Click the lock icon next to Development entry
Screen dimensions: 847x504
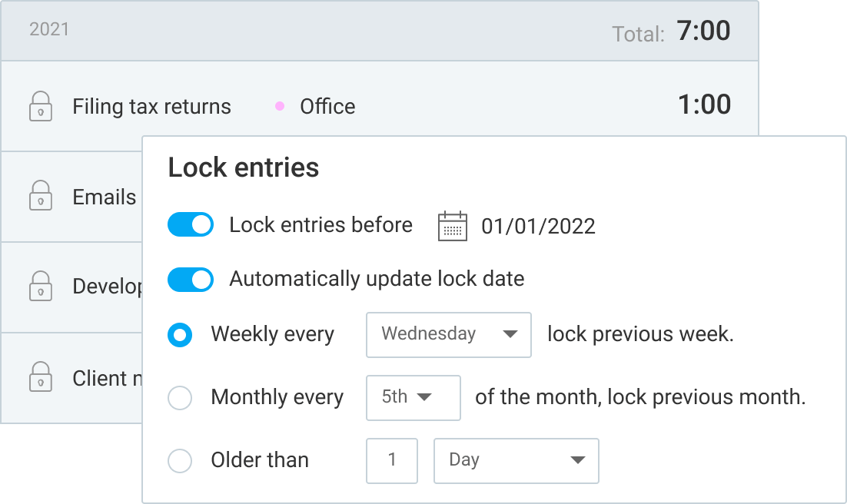coord(41,287)
